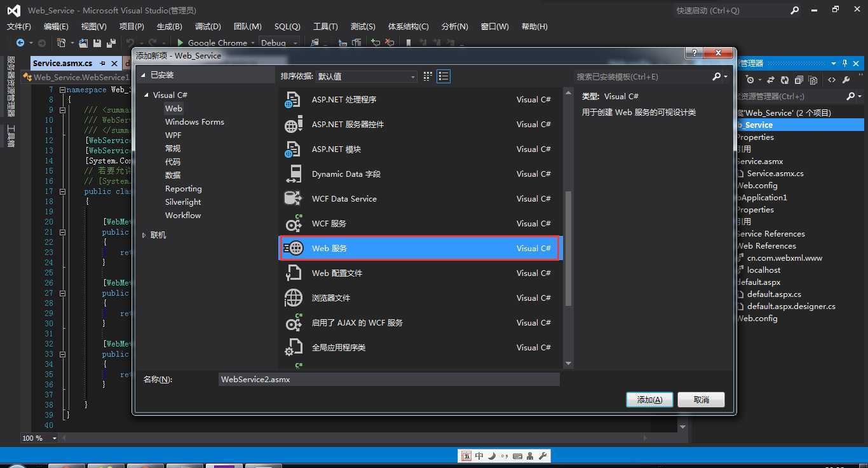This screenshot has height=468, width=868.
Task: Open the 编辑(E) menu
Action: click(x=56, y=26)
